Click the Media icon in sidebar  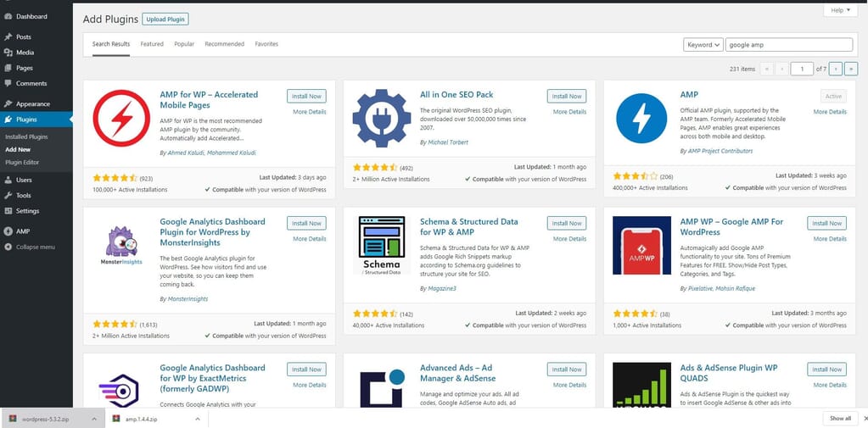[8, 53]
